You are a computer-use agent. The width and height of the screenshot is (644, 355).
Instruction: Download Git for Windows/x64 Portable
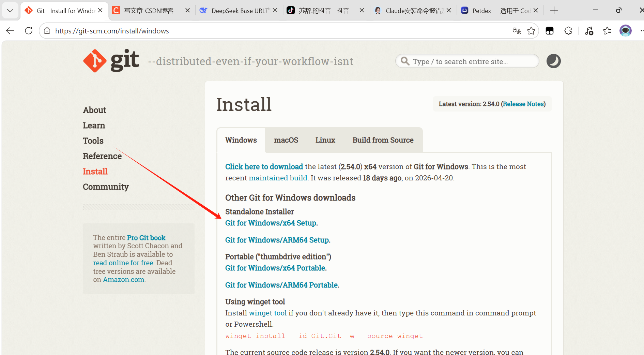pyautogui.click(x=275, y=268)
